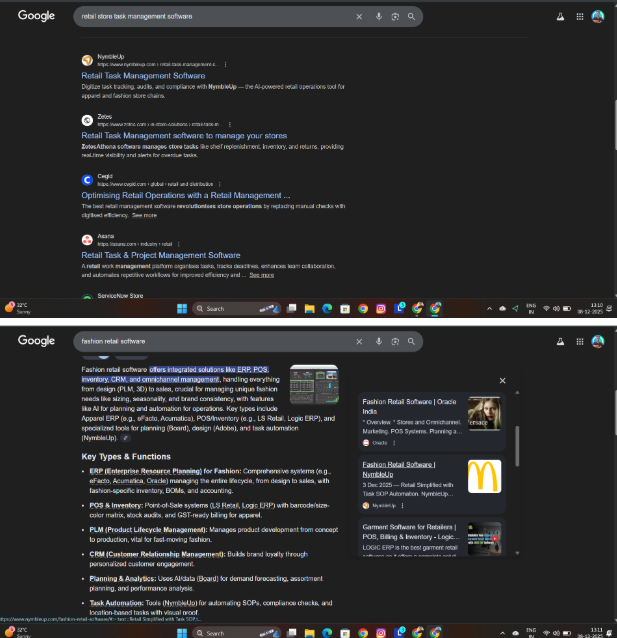Image resolution: width=617 pixels, height=638 pixels.
Task: Open more options for the NymbleUp result
Action: pos(225,64)
